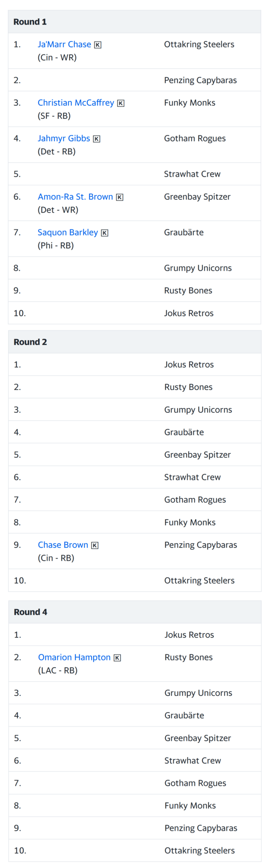Click Ottakring Steelers in Round 4 pick 10
270x868 pixels.
click(x=200, y=850)
